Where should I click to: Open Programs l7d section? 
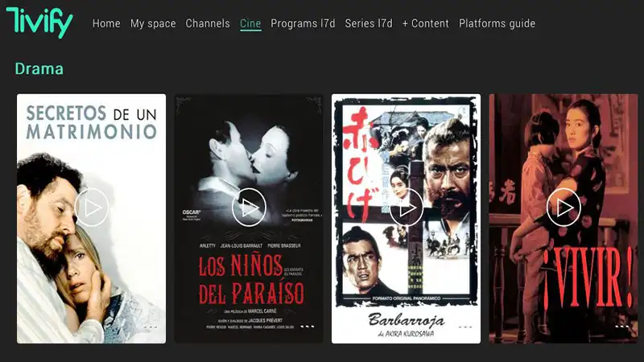point(303,23)
